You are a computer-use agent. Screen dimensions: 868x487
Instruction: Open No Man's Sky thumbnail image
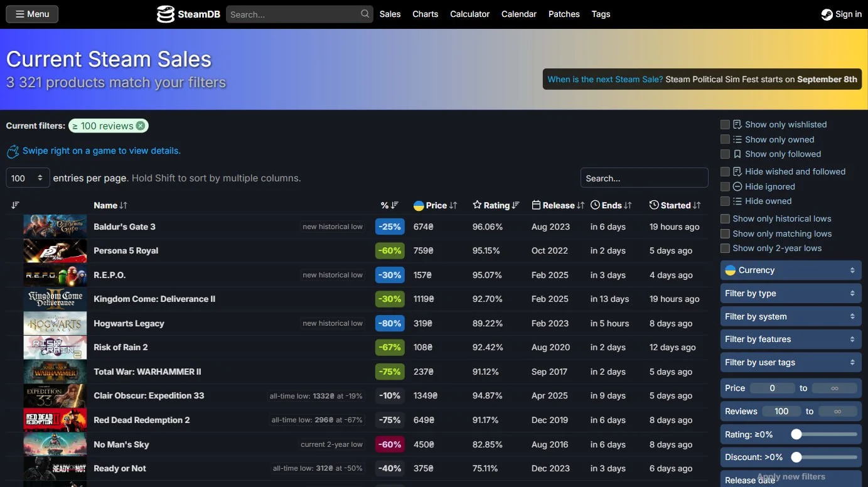pos(55,444)
